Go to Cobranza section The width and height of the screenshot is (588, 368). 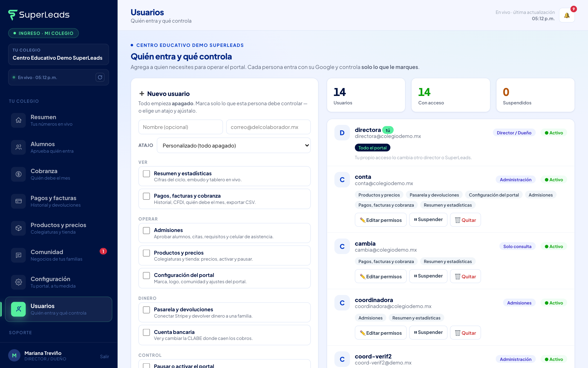[x=59, y=174]
